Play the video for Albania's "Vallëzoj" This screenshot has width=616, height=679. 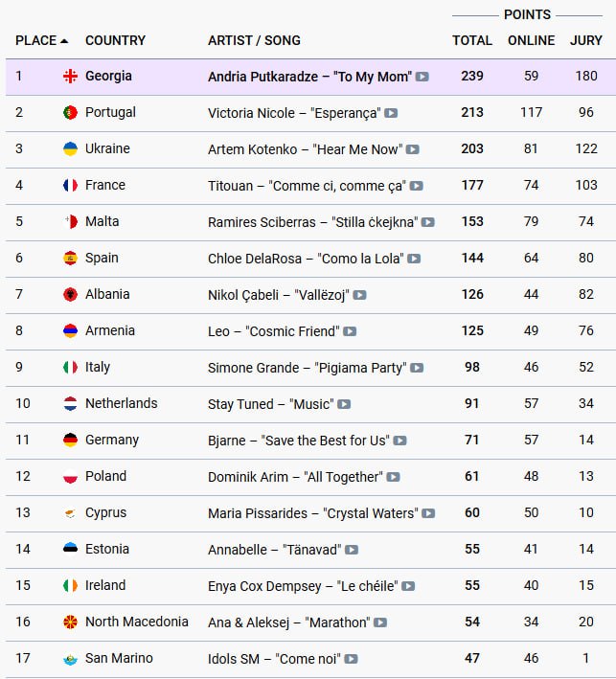(x=359, y=295)
